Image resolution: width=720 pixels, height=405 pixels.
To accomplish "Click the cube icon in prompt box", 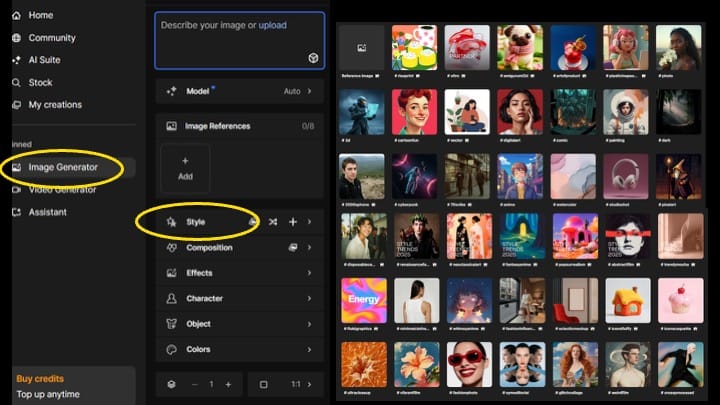I will [313, 58].
